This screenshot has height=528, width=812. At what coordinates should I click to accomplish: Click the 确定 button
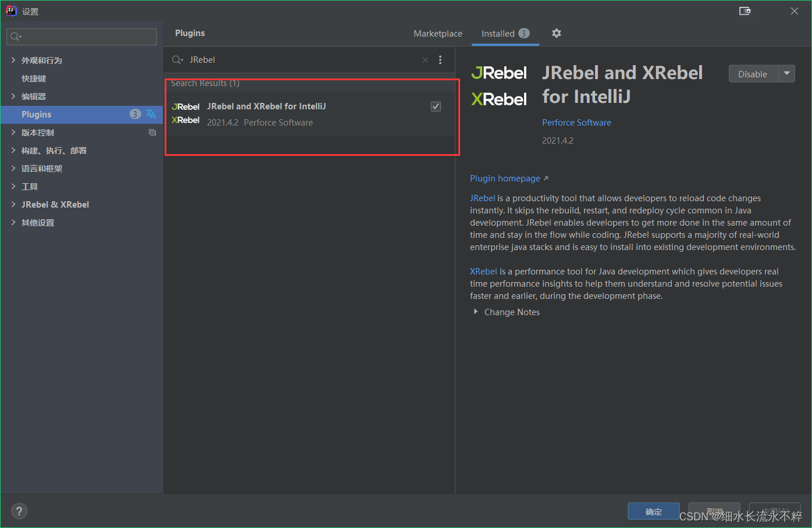point(654,512)
